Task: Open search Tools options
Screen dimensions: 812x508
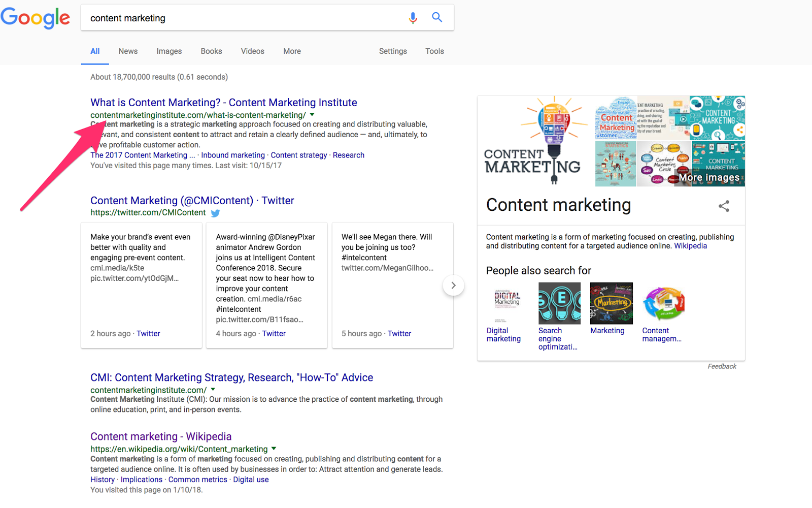Action: (x=434, y=51)
